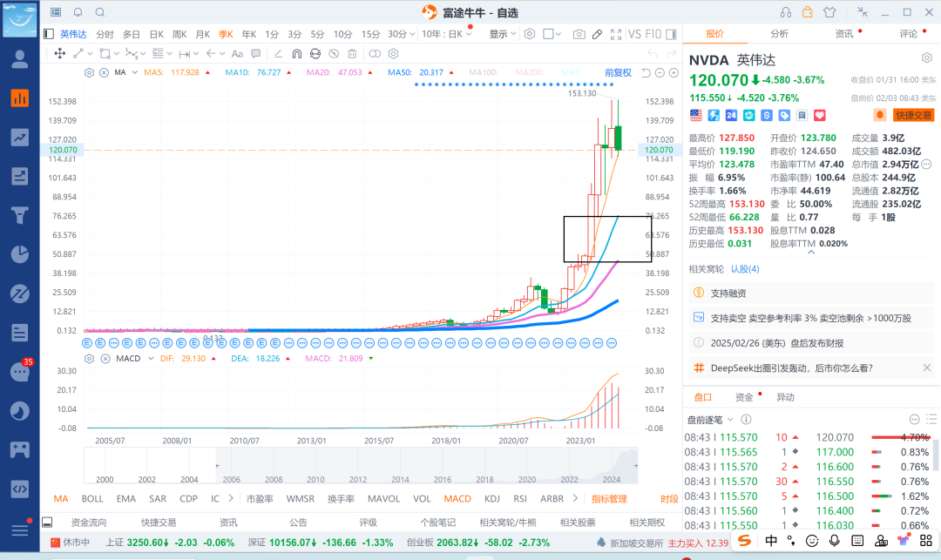941x560 pixels.
Task: Set price alert bell for NVDA
Action: [x=880, y=114]
